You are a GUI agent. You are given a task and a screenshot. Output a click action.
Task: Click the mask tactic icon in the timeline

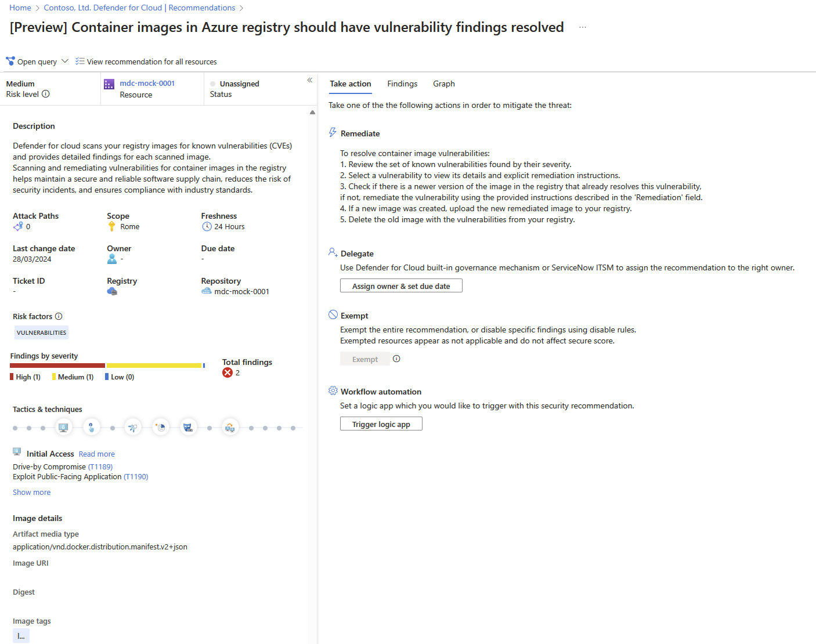click(188, 428)
